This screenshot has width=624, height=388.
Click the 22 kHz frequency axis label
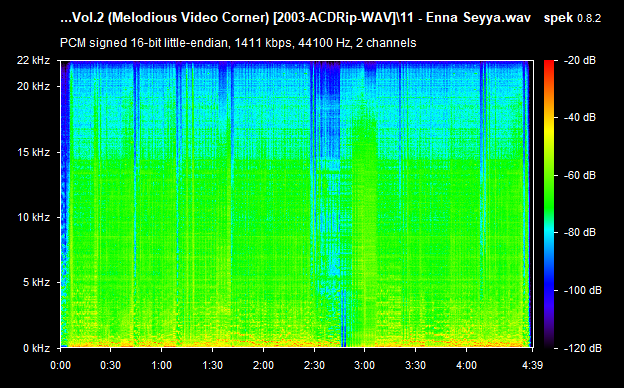(x=33, y=60)
